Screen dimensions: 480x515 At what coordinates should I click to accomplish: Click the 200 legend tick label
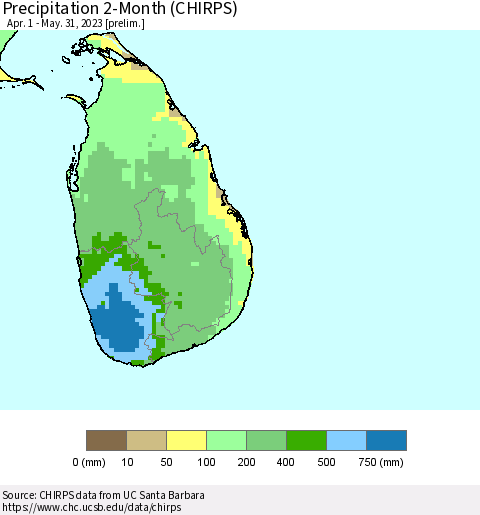coord(246,462)
